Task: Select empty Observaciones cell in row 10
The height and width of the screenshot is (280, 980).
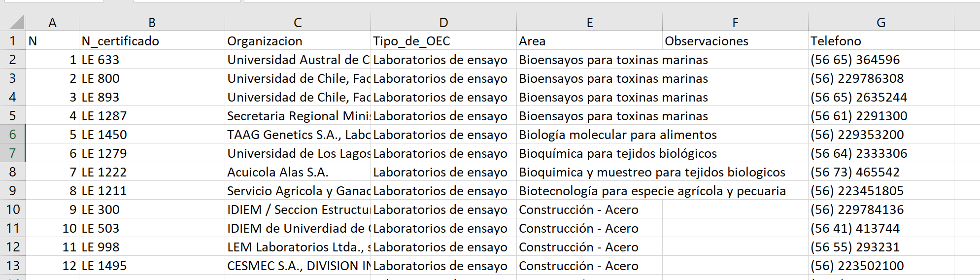Action: 735,210
